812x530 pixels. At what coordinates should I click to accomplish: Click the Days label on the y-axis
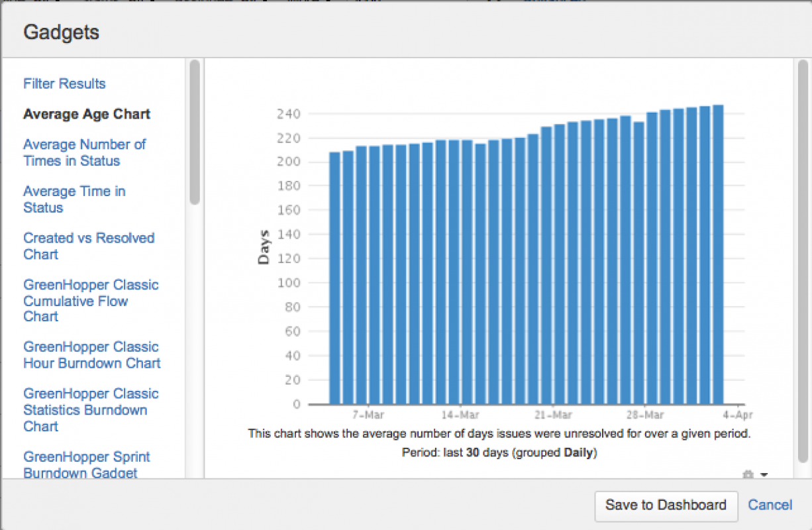coord(264,247)
